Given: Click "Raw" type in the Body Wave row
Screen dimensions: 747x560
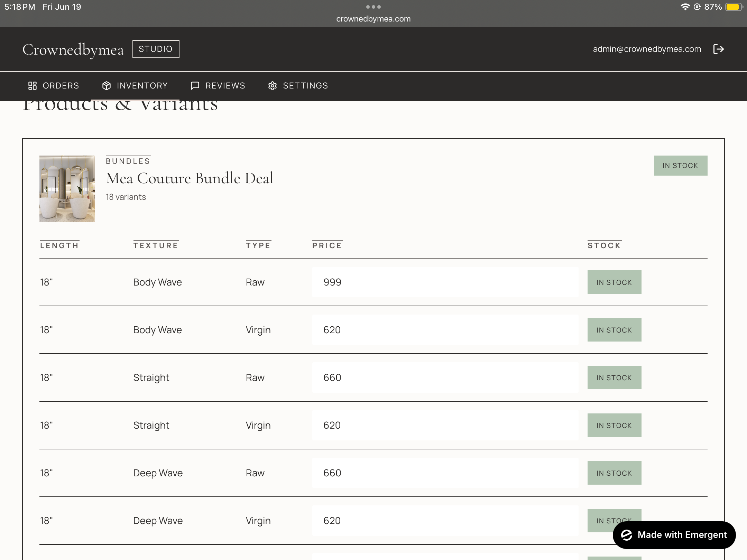Looking at the screenshot, I should click(255, 282).
